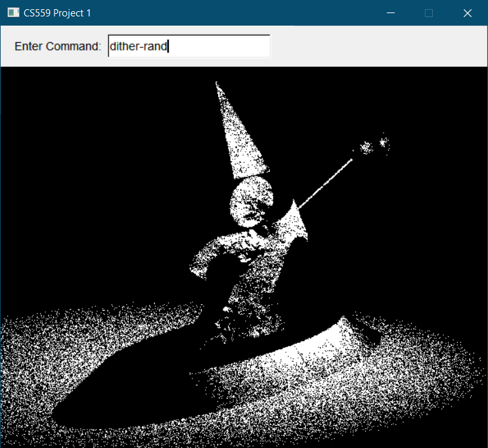The image size is (488, 448).
Task: Minimize the CS559 Project 1 window
Action: pos(391,13)
